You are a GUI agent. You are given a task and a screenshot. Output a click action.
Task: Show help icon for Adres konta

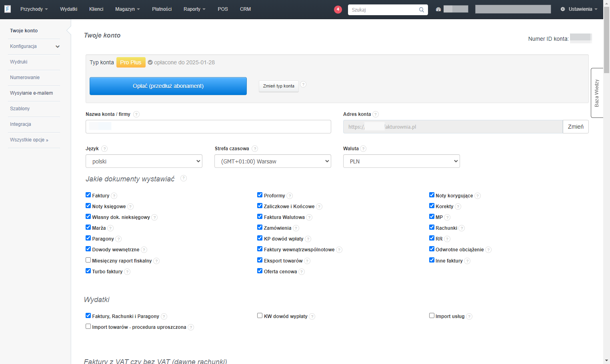tap(376, 114)
